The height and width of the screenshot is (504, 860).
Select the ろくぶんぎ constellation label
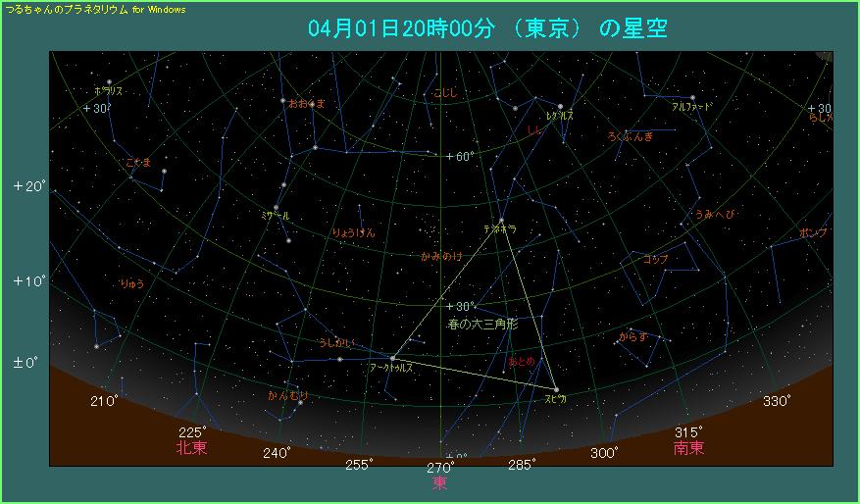point(631,136)
